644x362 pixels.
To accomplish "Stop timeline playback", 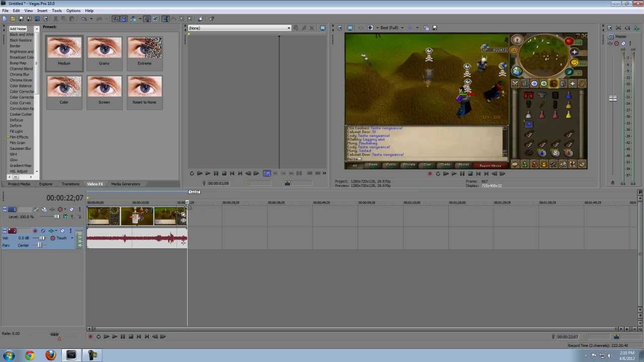I will (130, 336).
